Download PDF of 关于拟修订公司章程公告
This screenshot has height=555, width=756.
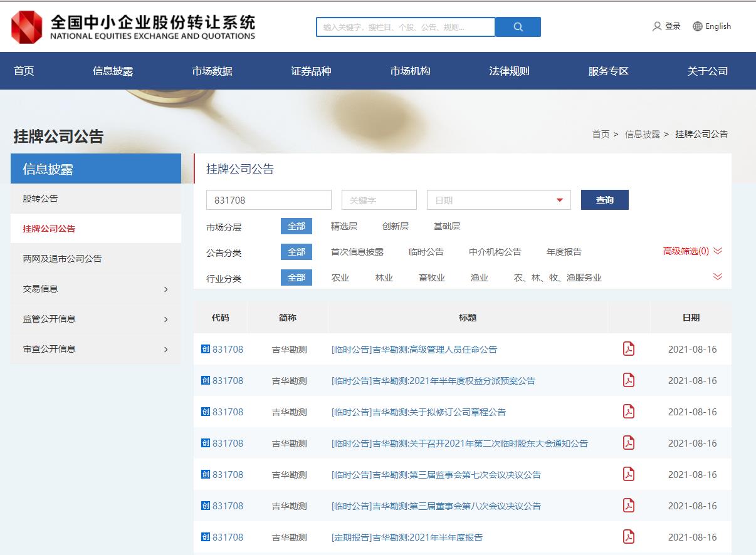[x=628, y=412]
